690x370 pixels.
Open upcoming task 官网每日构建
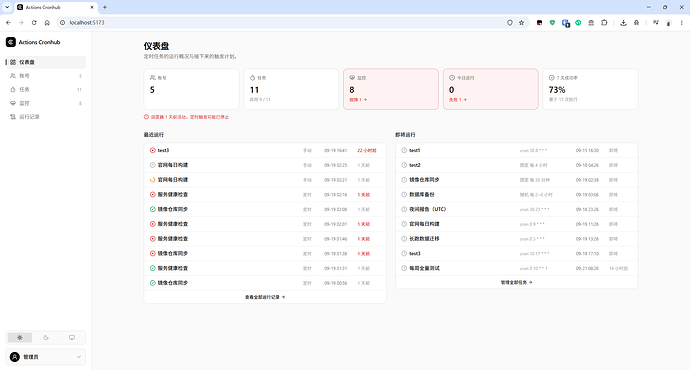(517, 224)
